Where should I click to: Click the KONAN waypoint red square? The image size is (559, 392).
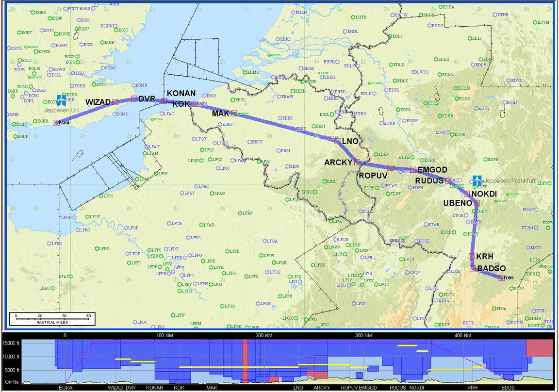coord(164,101)
